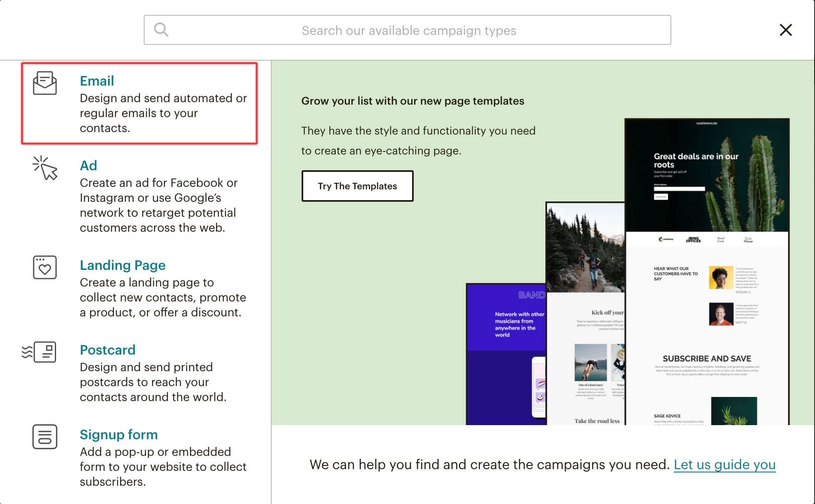The image size is (815, 504).
Task: Click the Landing Page heart icon
Action: 45,267
